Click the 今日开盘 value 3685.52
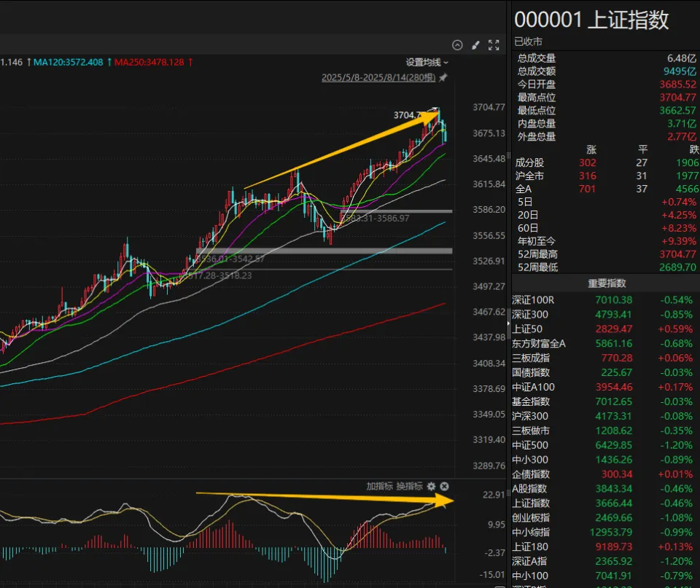The height and width of the screenshot is (588, 700). (677, 85)
